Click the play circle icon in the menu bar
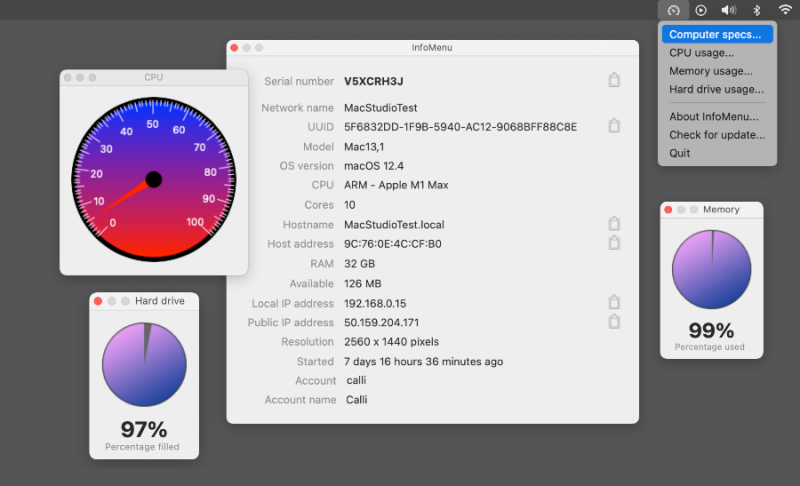 coord(701,10)
